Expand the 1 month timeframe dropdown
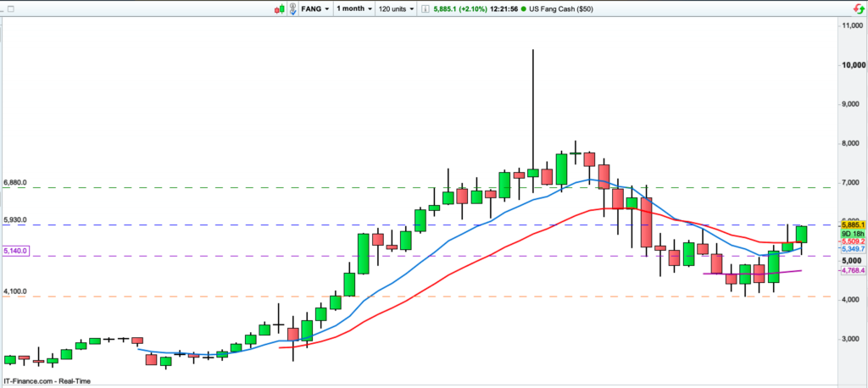 pyautogui.click(x=357, y=8)
